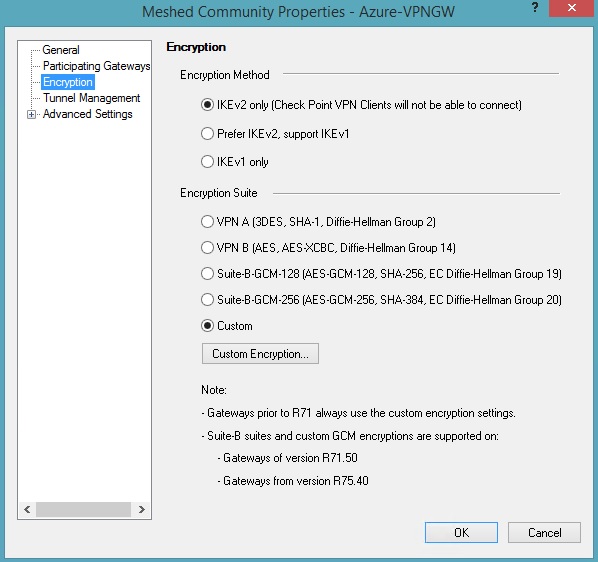Choose VPN B suite with AES-XCBC

(x=207, y=248)
